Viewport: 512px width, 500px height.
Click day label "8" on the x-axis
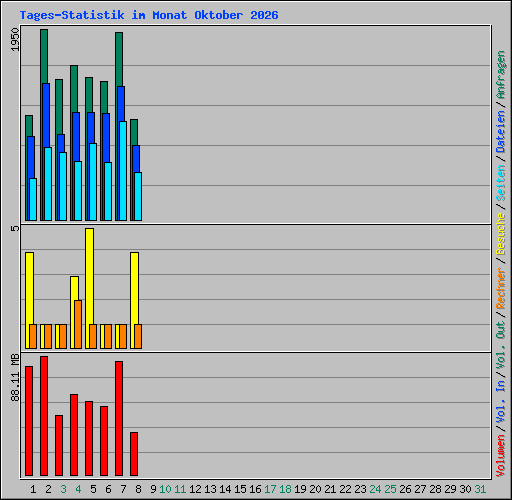tap(138, 489)
